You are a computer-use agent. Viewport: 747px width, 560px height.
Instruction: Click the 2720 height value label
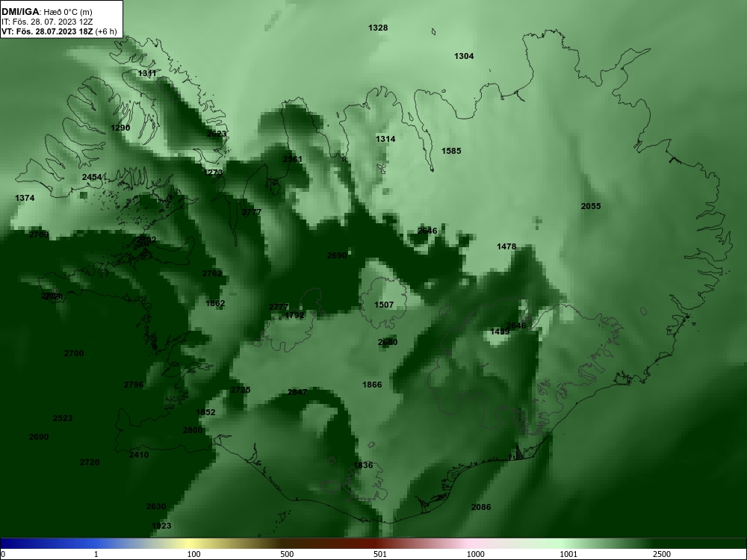click(x=90, y=462)
